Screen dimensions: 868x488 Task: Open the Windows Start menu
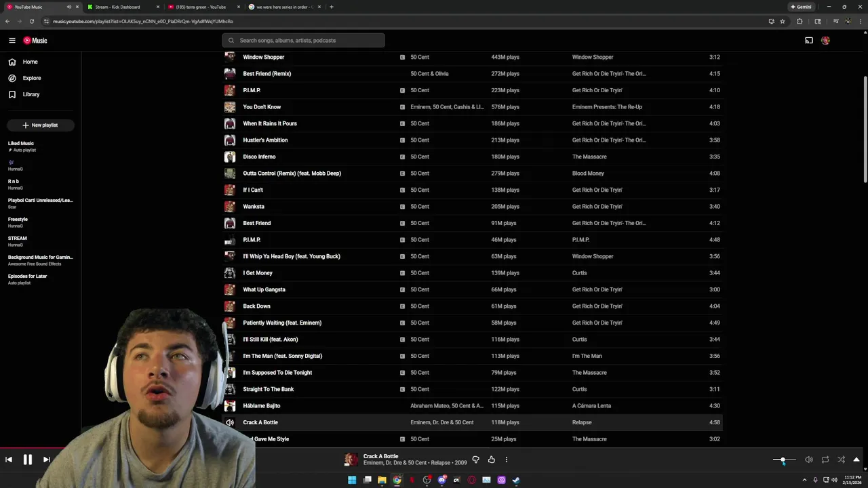click(x=352, y=480)
